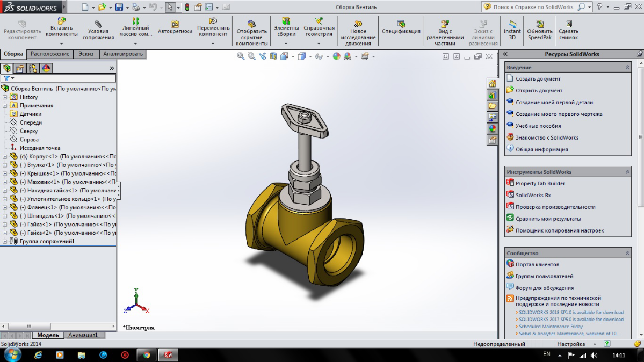
Task: Expand the Группа сопряжений1 mates folder
Action: tap(5, 242)
